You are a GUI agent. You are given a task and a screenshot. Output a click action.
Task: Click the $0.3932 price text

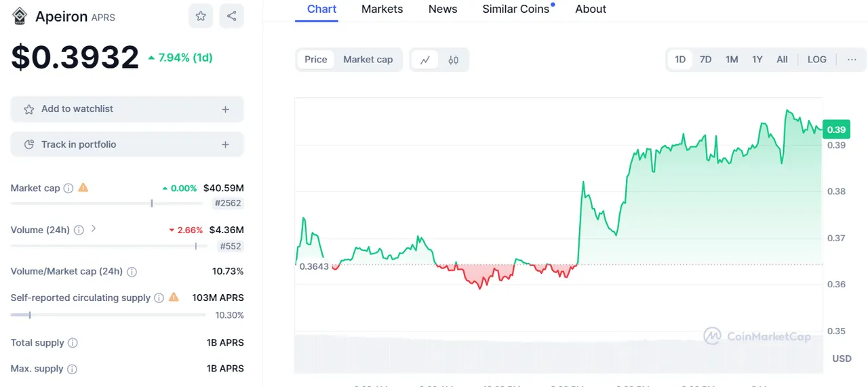coord(75,58)
